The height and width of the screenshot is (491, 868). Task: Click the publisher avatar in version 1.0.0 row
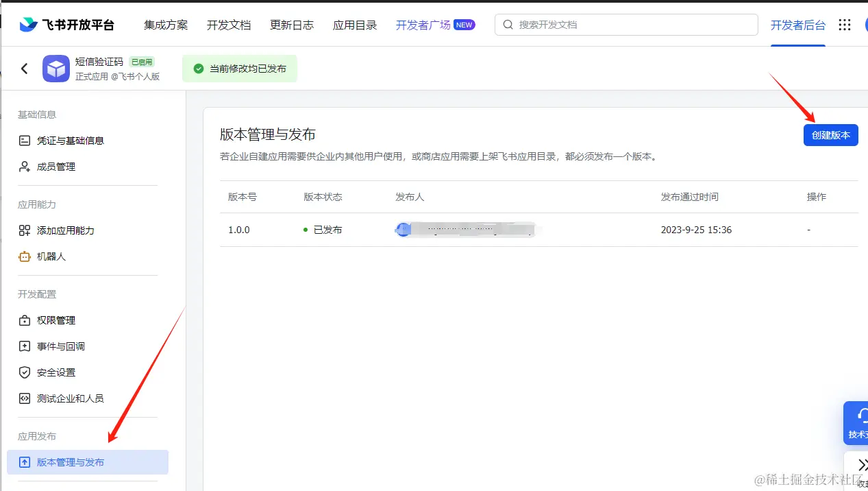(404, 230)
